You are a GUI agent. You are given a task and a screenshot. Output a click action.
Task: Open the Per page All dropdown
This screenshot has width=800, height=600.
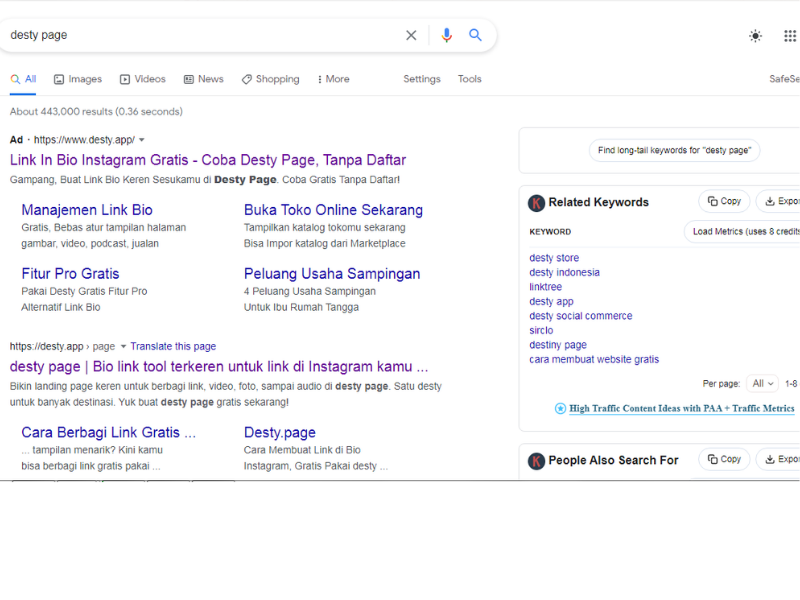pos(762,383)
